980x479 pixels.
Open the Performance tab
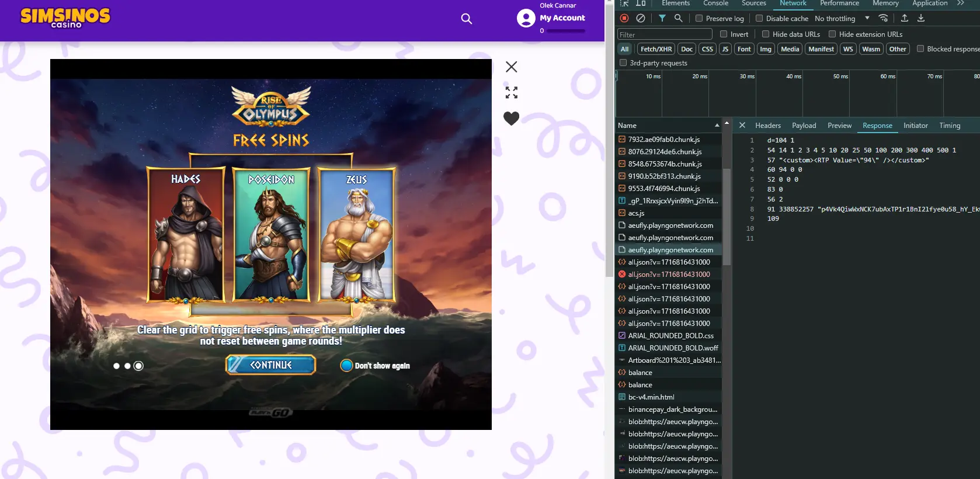839,3
